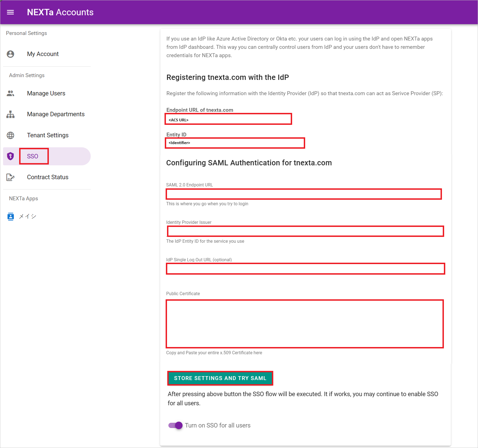Open Contract Status from the sidebar
This screenshot has height=448, width=478.
pos(47,177)
